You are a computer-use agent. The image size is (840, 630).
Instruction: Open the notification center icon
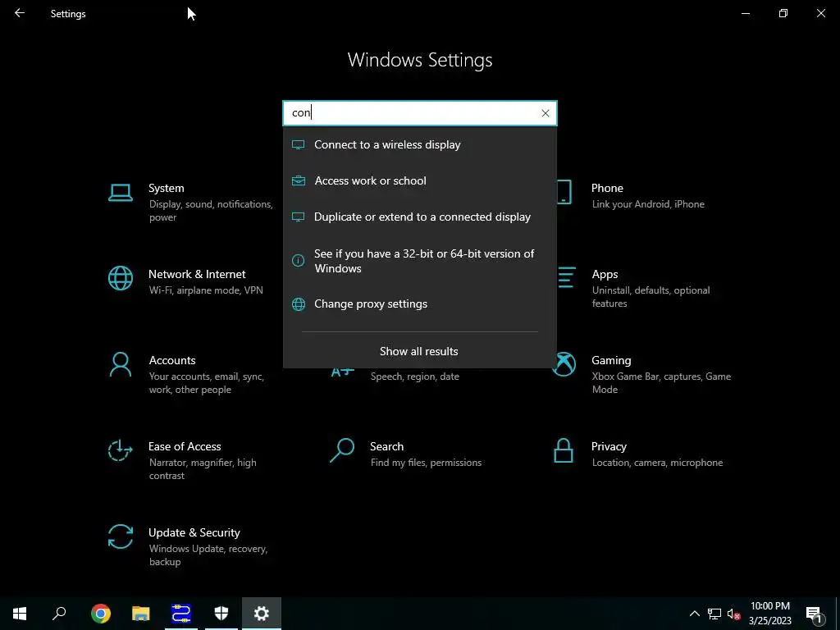[814, 614]
